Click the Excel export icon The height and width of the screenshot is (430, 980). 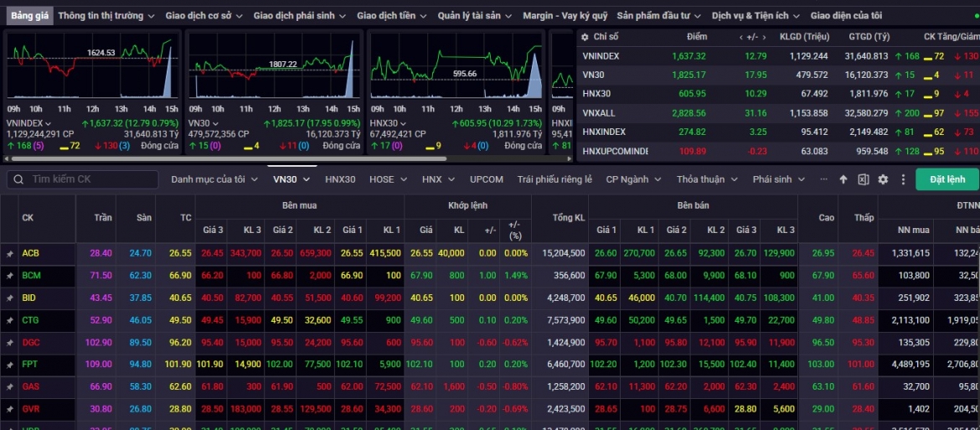click(x=863, y=179)
